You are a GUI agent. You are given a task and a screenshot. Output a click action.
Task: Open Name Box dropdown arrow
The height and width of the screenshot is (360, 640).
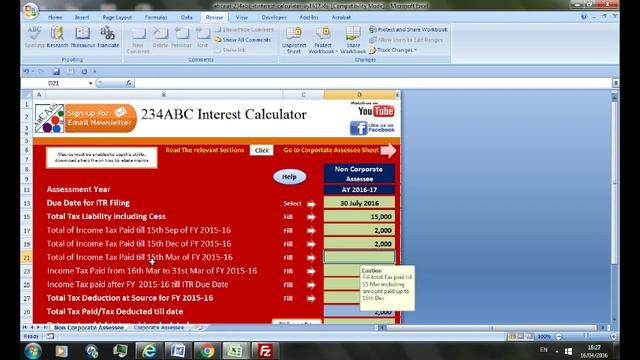point(90,83)
